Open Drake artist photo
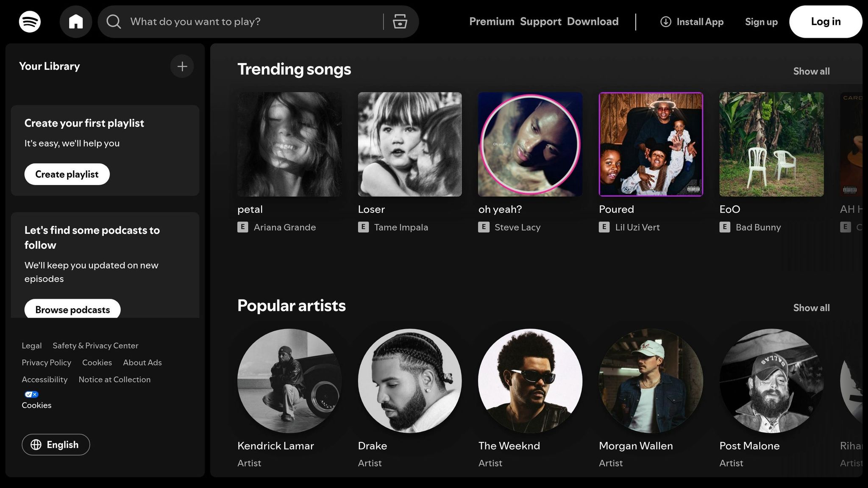Viewport: 868px width, 488px height. [410, 381]
